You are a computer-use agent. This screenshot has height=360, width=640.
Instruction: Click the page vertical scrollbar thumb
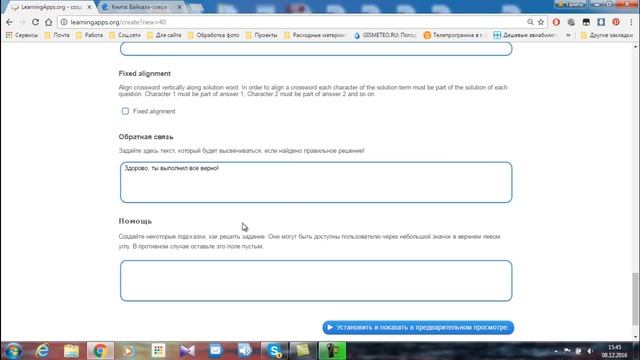636,299
